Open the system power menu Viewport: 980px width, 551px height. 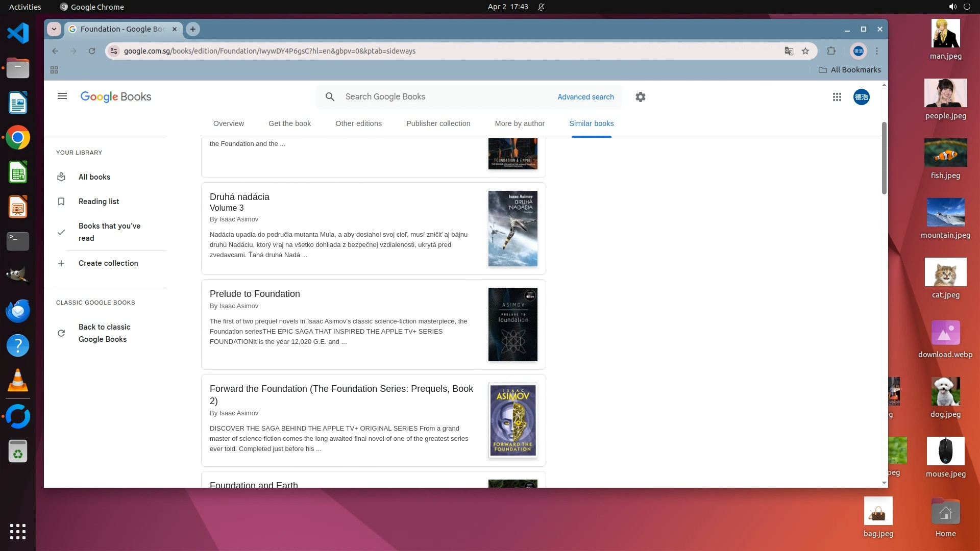pyautogui.click(x=966, y=7)
